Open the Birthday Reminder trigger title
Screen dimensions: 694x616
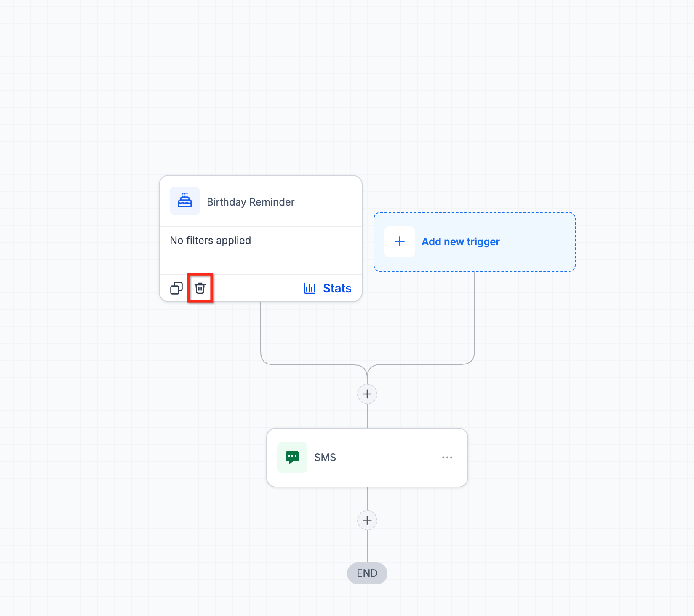251,202
